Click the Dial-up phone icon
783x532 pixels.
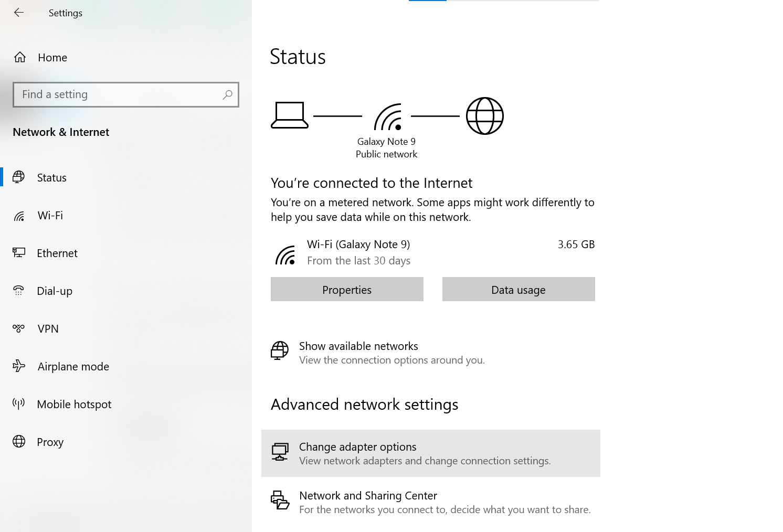[x=19, y=291]
